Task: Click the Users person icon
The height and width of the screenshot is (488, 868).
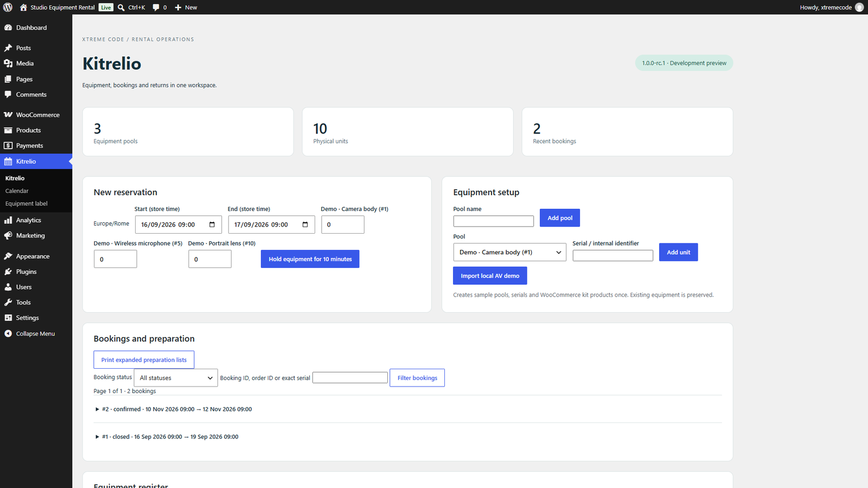Action: (8, 287)
